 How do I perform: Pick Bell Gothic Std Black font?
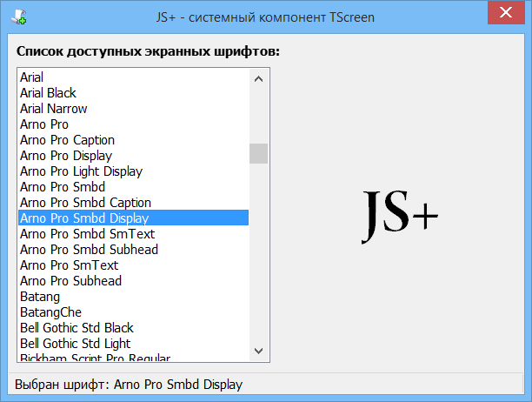click(133, 328)
